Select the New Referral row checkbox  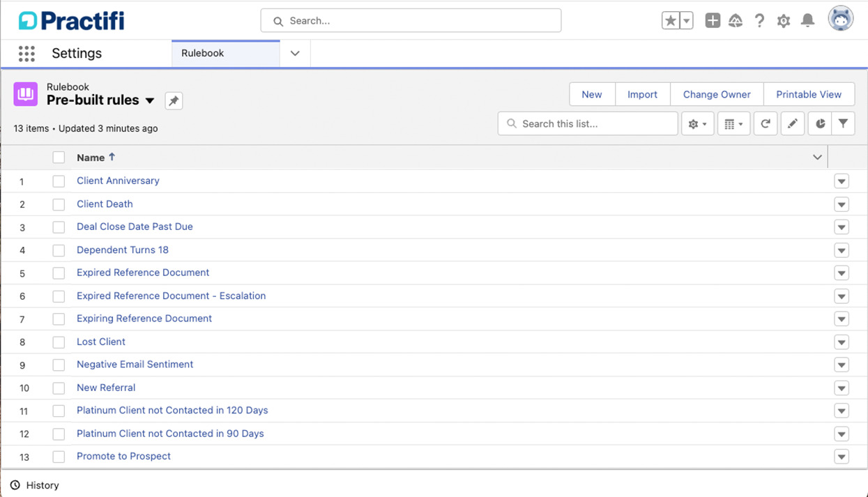point(59,388)
